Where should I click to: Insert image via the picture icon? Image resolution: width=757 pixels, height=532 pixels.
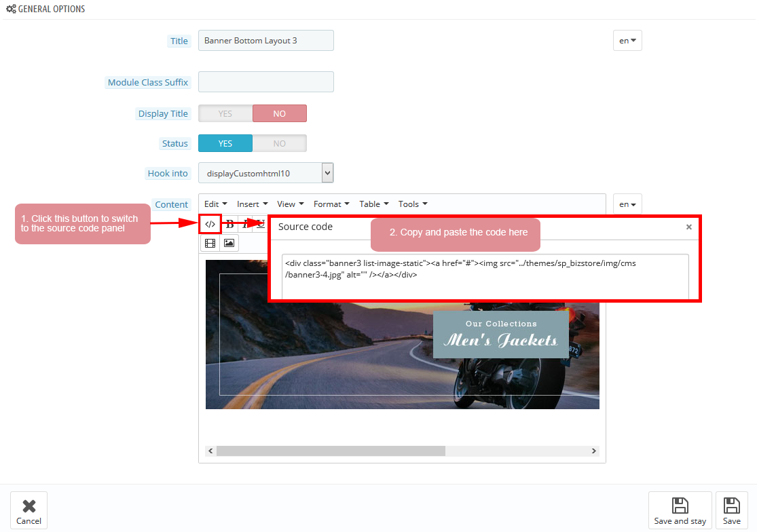(229, 243)
